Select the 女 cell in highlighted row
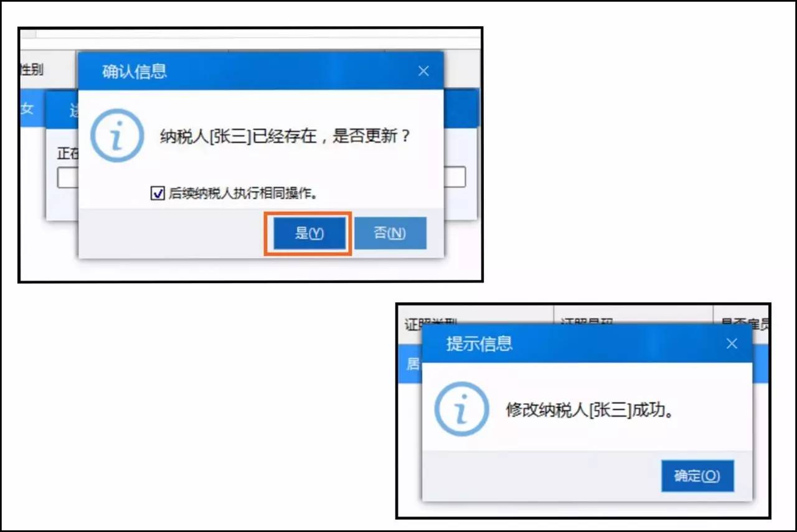 pyautogui.click(x=27, y=109)
